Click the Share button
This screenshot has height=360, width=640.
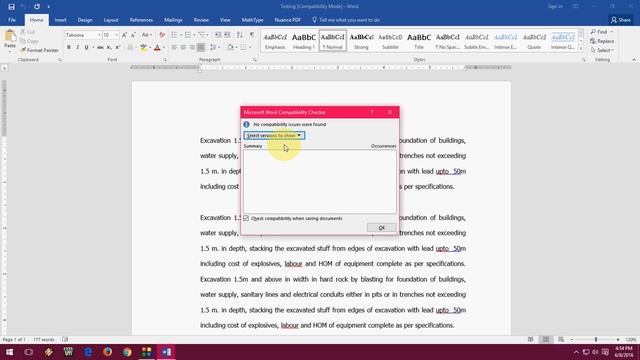pos(621,20)
